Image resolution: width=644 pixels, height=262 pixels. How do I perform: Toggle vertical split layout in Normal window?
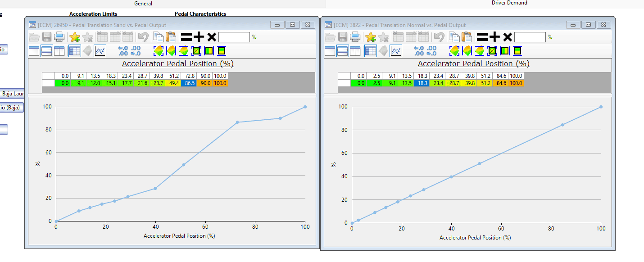(x=355, y=51)
